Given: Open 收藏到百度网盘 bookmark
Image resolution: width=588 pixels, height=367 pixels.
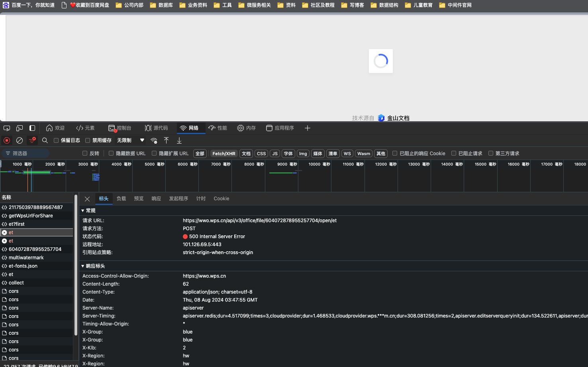Looking at the screenshot, I should pos(85,5).
